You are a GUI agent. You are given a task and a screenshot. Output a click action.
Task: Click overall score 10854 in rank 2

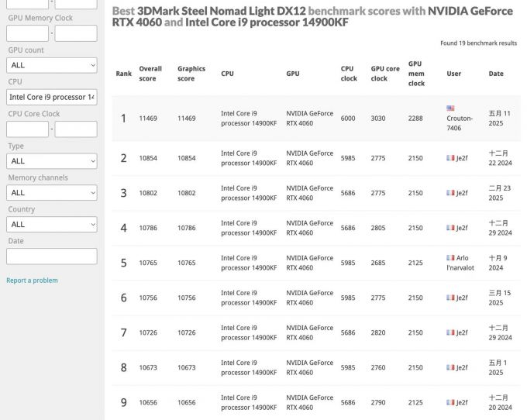pos(148,158)
